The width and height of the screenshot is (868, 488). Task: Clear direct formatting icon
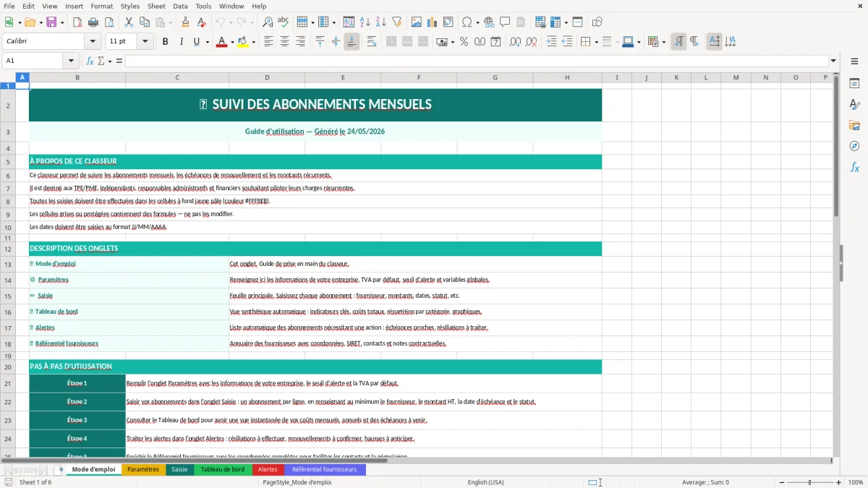(x=200, y=22)
